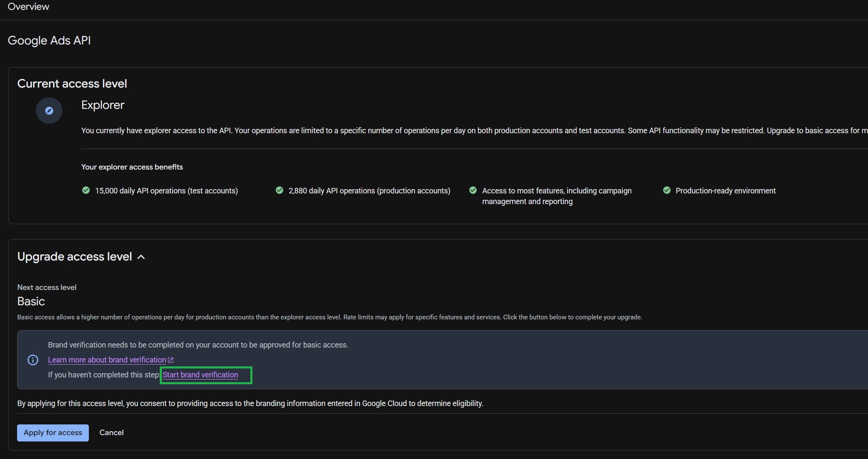Click 2,880 daily API operations (production accounts) text
The image size is (868, 459).
(x=369, y=191)
